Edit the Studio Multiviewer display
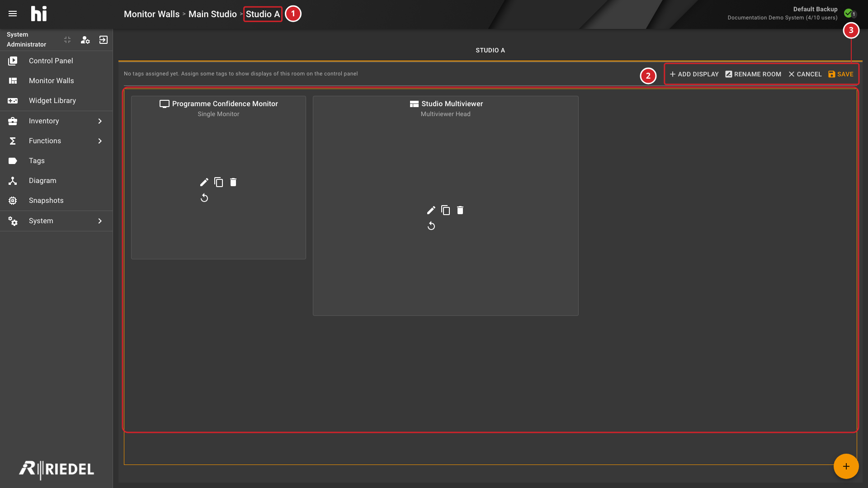This screenshot has width=868, height=488. point(431,210)
